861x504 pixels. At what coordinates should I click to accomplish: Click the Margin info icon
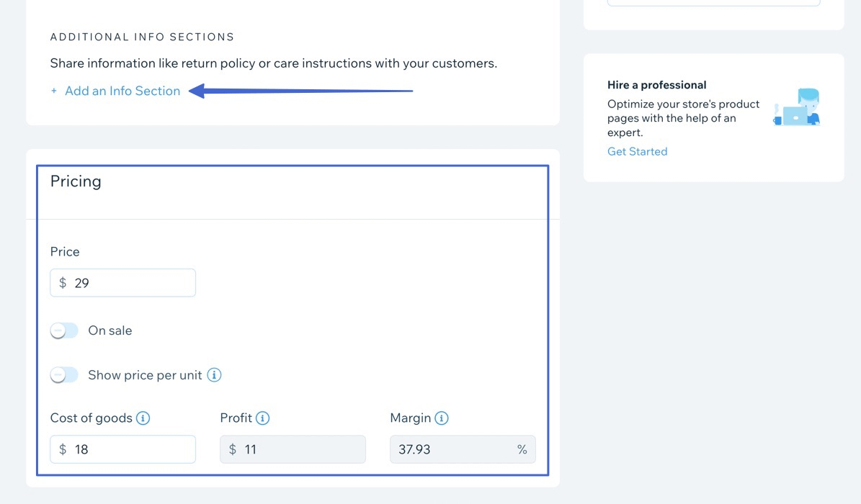[441, 418]
